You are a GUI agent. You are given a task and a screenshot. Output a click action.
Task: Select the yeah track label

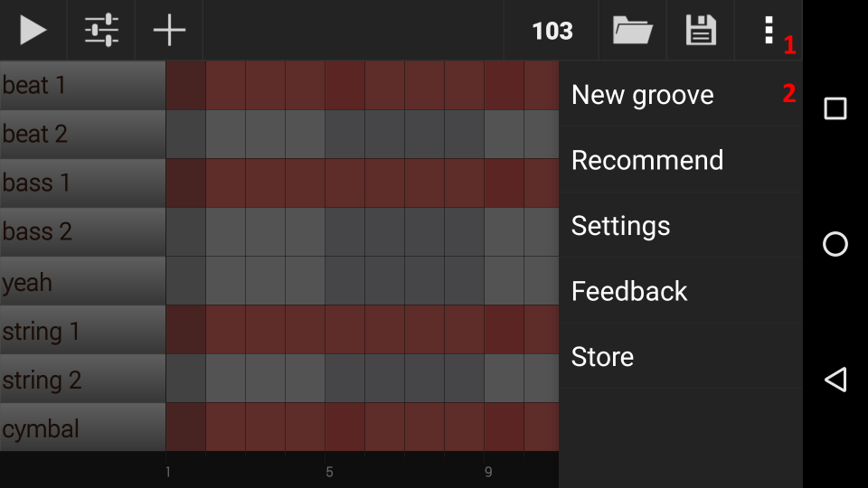[82, 281]
